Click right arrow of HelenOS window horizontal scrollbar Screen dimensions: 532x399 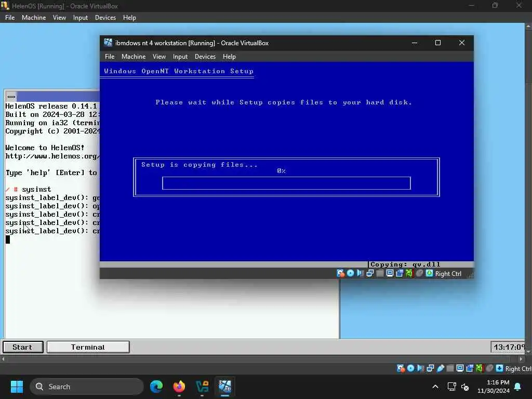pos(521,358)
